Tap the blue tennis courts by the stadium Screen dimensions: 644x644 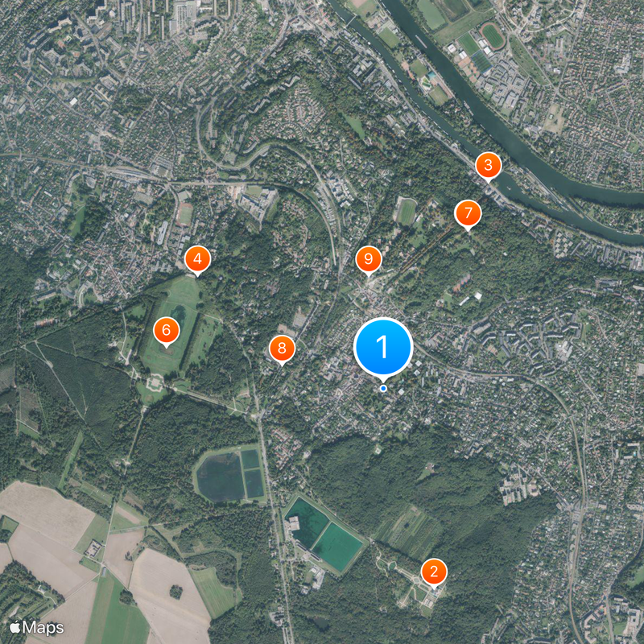481,62
